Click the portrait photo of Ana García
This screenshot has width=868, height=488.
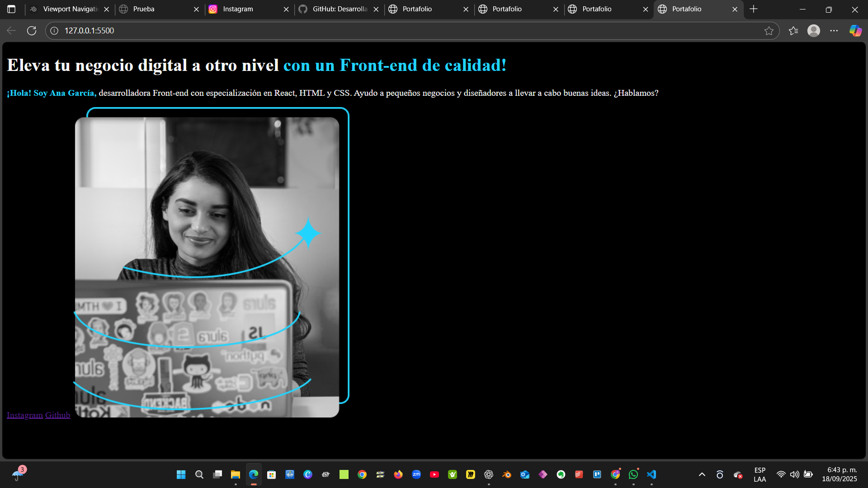tap(212, 262)
